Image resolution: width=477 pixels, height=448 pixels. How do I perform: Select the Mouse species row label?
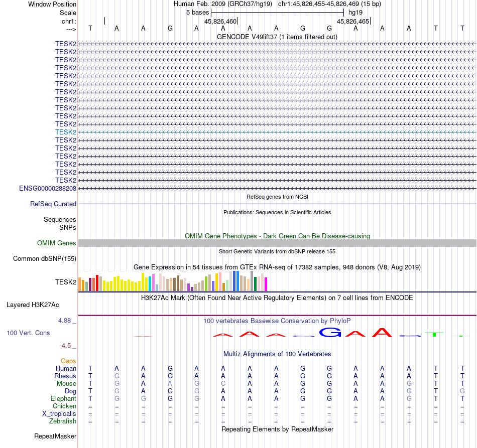[x=66, y=384]
